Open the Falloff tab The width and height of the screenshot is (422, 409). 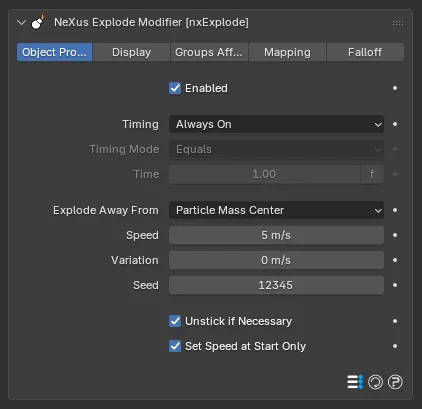click(x=365, y=52)
